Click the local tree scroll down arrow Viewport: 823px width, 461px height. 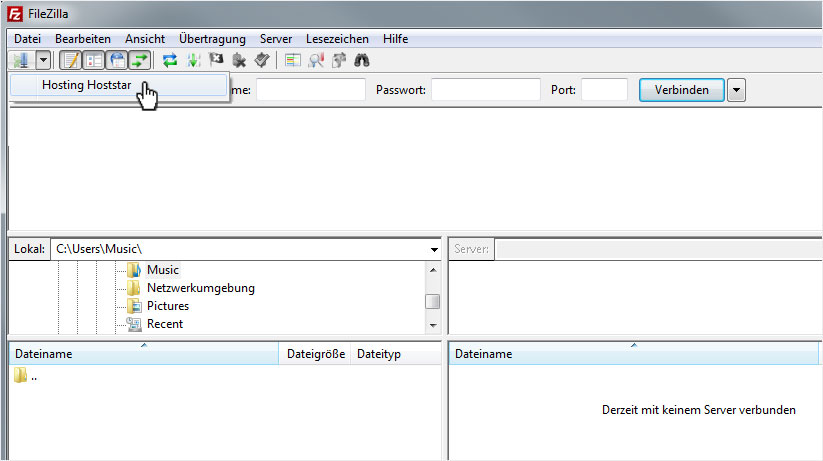click(433, 326)
